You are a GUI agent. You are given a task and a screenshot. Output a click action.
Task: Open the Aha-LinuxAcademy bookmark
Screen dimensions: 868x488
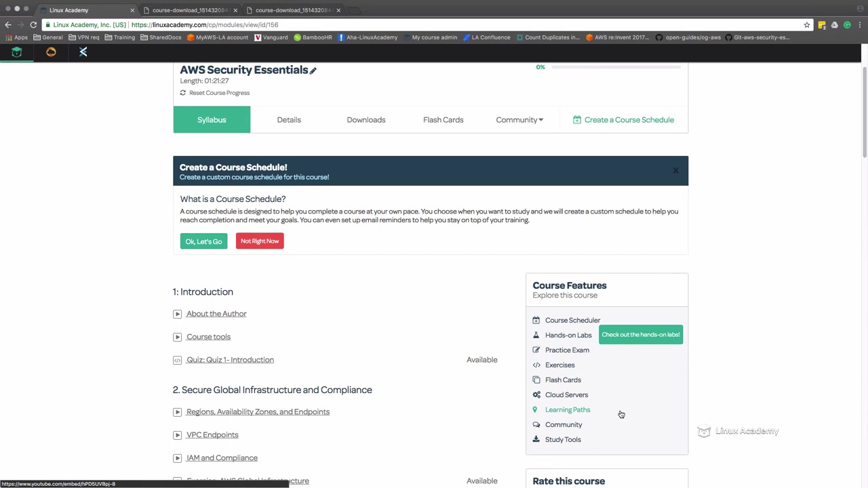point(368,37)
